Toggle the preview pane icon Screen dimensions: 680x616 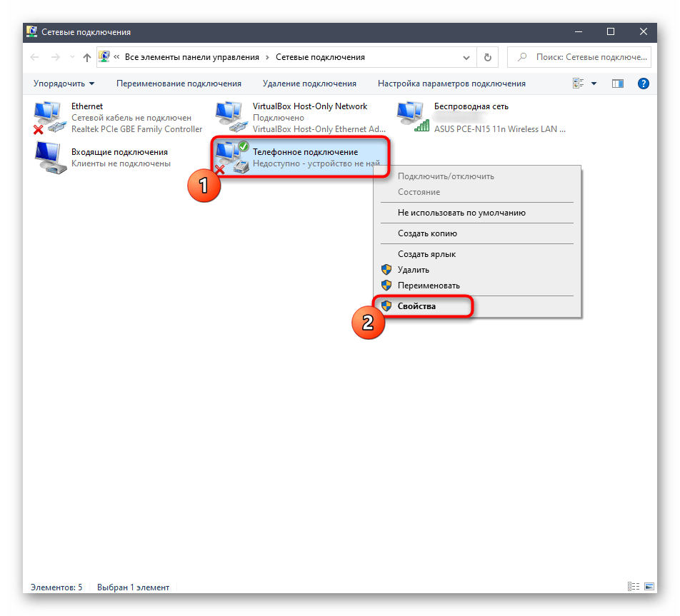click(x=618, y=84)
